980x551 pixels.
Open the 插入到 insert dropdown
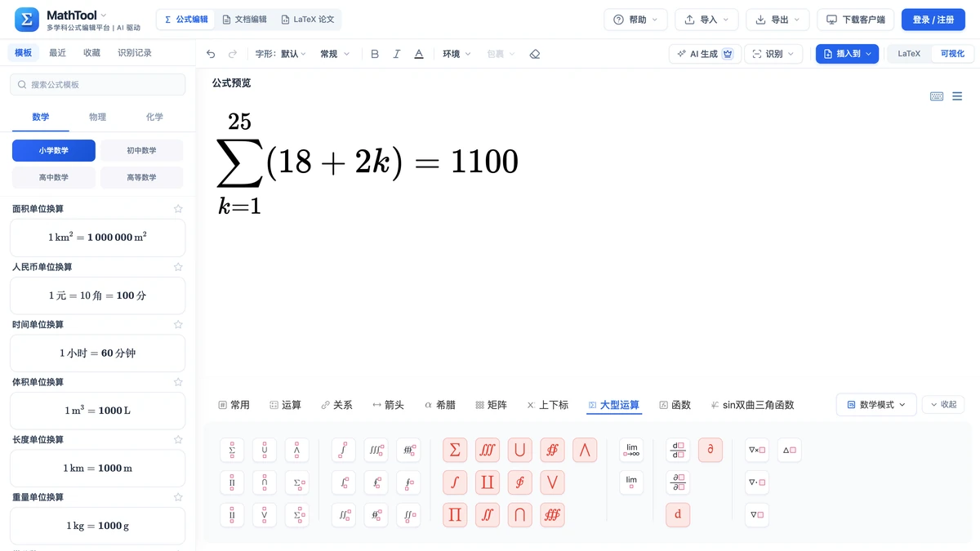point(847,54)
